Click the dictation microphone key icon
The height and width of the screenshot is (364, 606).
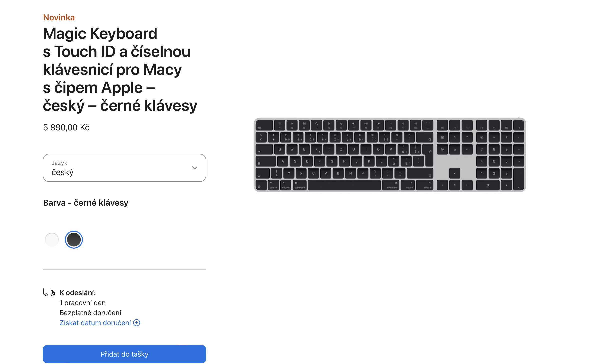point(329,124)
